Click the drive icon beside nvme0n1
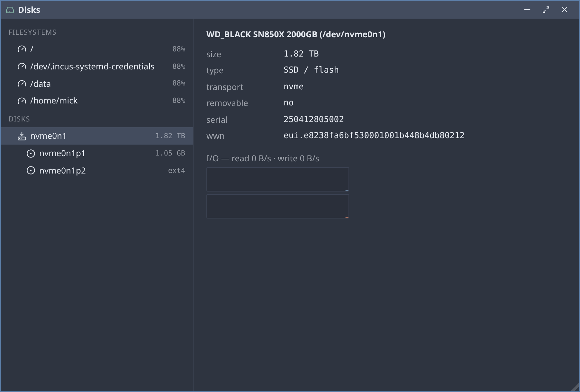Screen dimensions: 580x392 (22, 136)
